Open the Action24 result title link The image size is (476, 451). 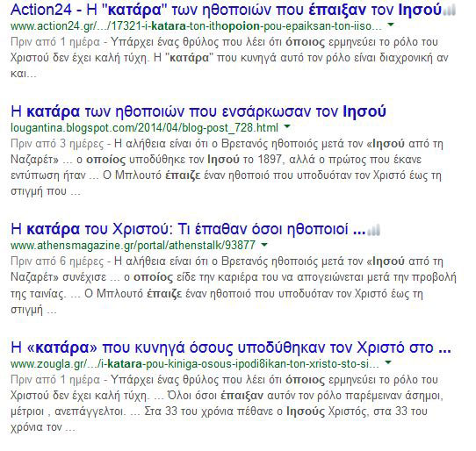pyautogui.click(x=226, y=10)
